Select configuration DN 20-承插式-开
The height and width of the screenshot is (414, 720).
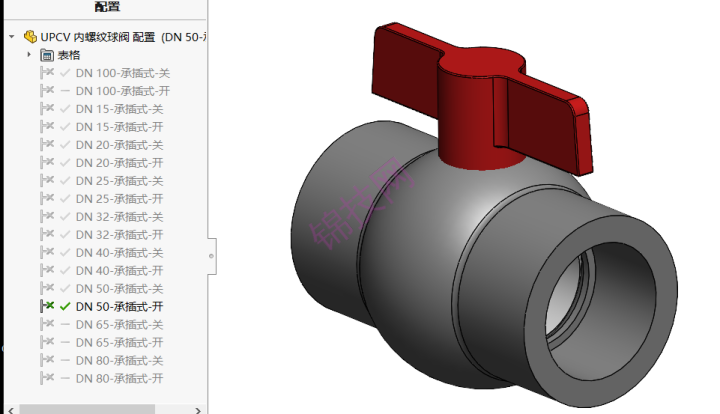tap(119, 162)
